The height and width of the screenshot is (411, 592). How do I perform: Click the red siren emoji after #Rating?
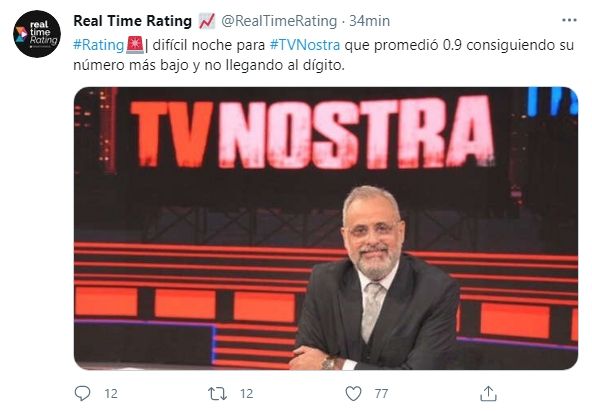pyautogui.click(x=135, y=45)
